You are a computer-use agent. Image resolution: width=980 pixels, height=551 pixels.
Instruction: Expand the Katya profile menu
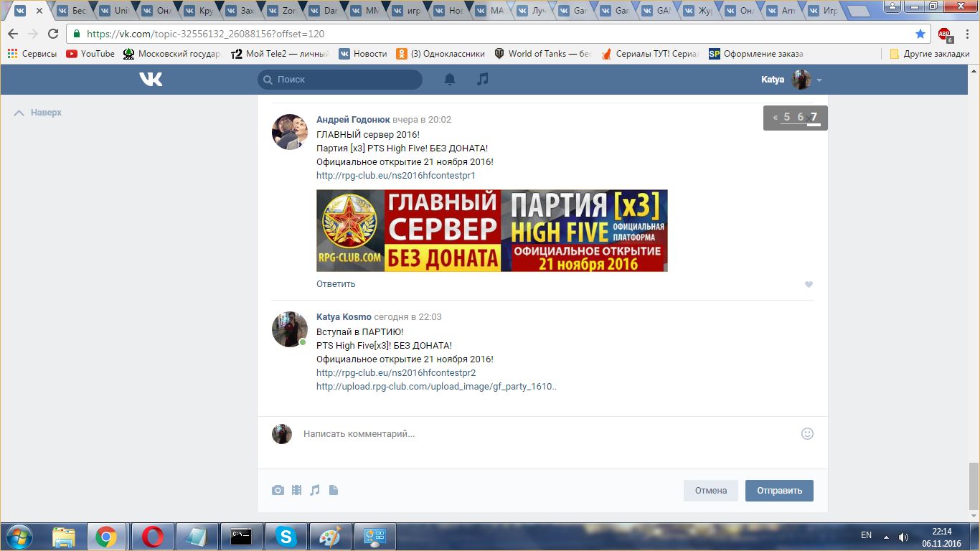click(x=791, y=80)
